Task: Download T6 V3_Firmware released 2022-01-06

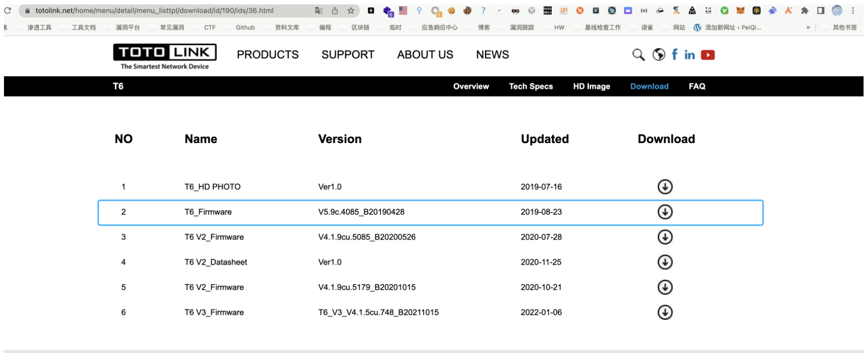Action: point(665,312)
